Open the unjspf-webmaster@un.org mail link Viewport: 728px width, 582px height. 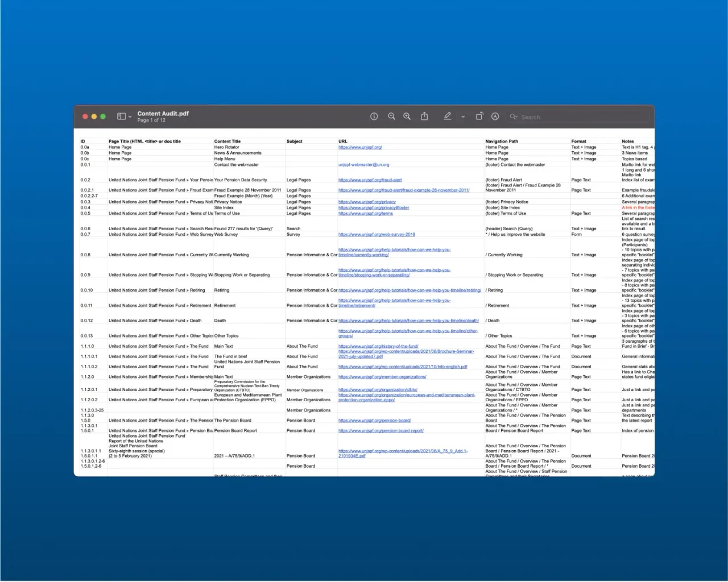click(364, 165)
